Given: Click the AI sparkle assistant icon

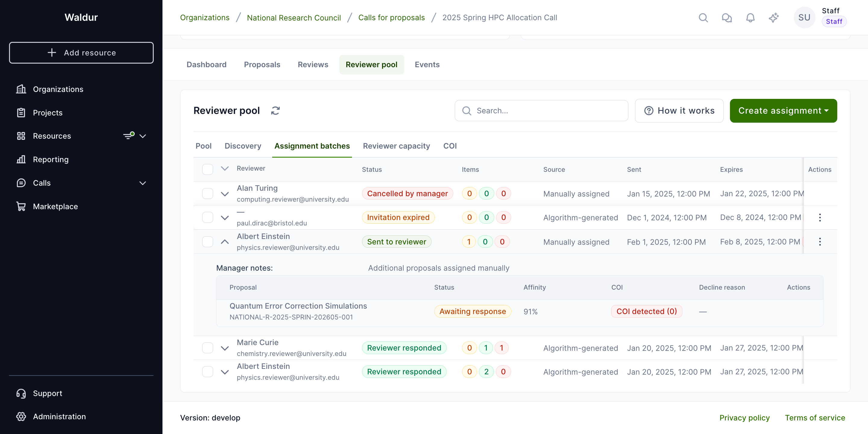Looking at the screenshot, I should click(774, 17).
